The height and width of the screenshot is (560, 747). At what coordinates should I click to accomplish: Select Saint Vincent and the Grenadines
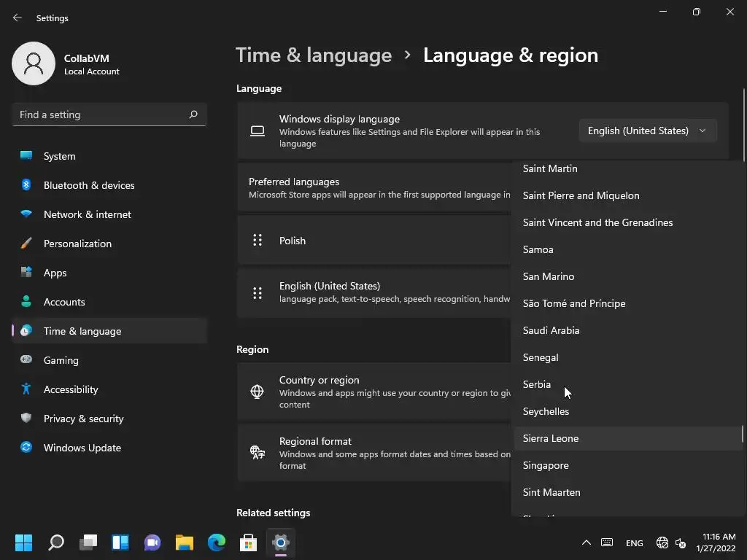pyautogui.click(x=628, y=222)
